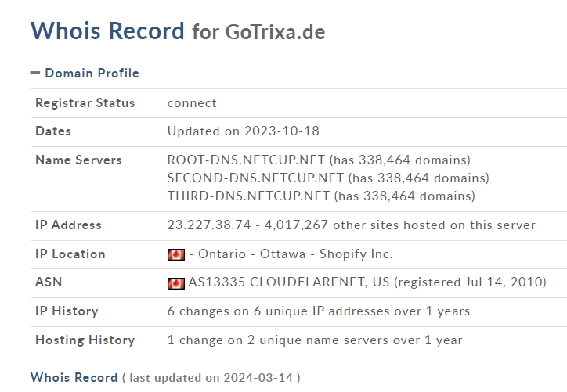
Task: Open SECOND-DNS.NETCUP.NET name server entry
Action: pyautogui.click(x=255, y=178)
